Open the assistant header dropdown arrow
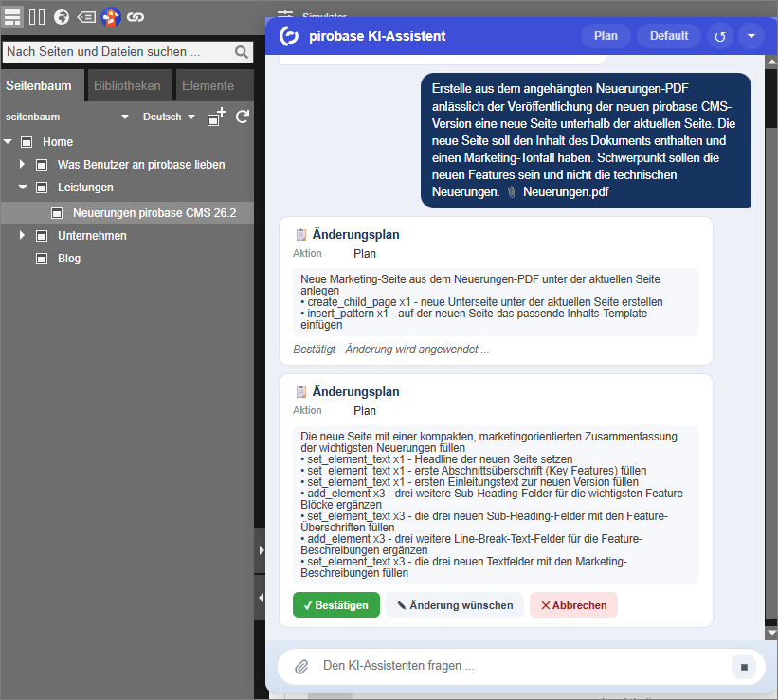778x700 pixels. (751, 36)
